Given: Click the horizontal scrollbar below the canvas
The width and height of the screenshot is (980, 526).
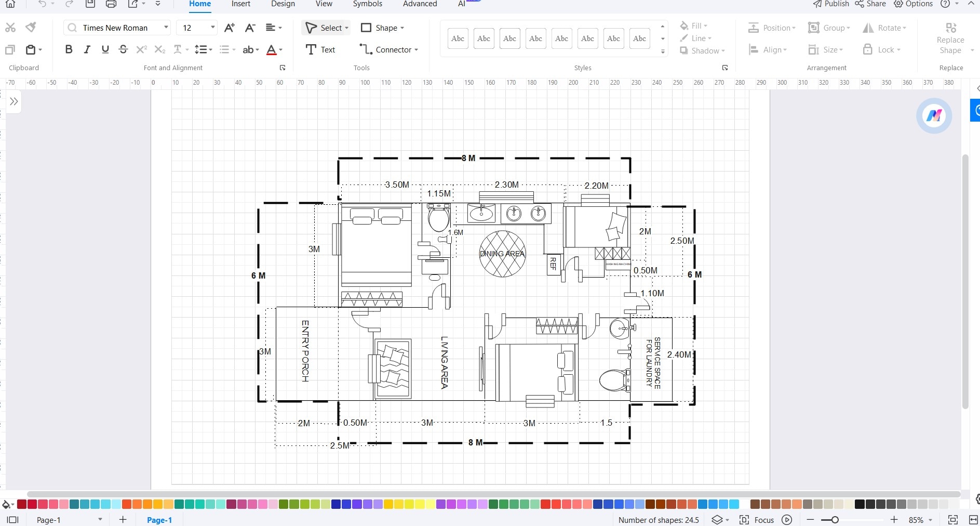Looking at the screenshot, I should pyautogui.click(x=493, y=494).
